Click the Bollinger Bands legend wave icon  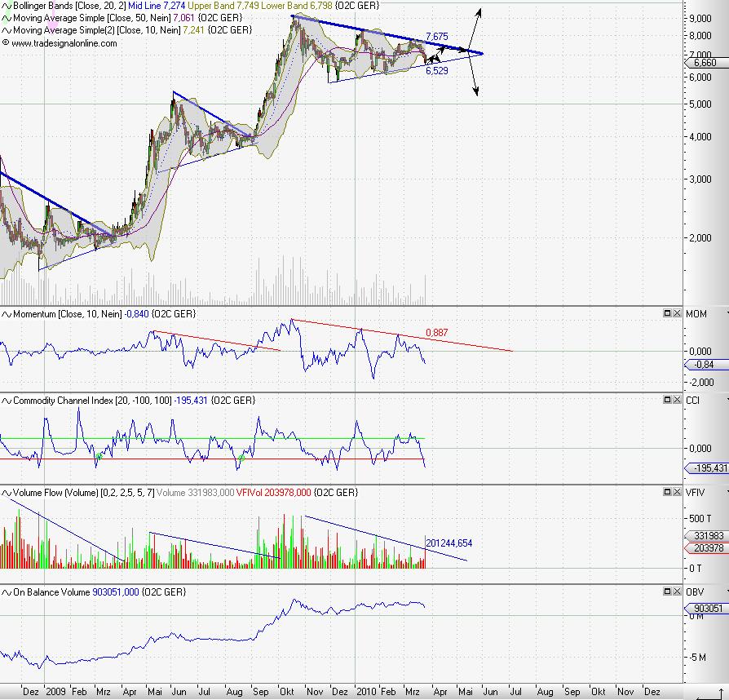click(x=7, y=5)
